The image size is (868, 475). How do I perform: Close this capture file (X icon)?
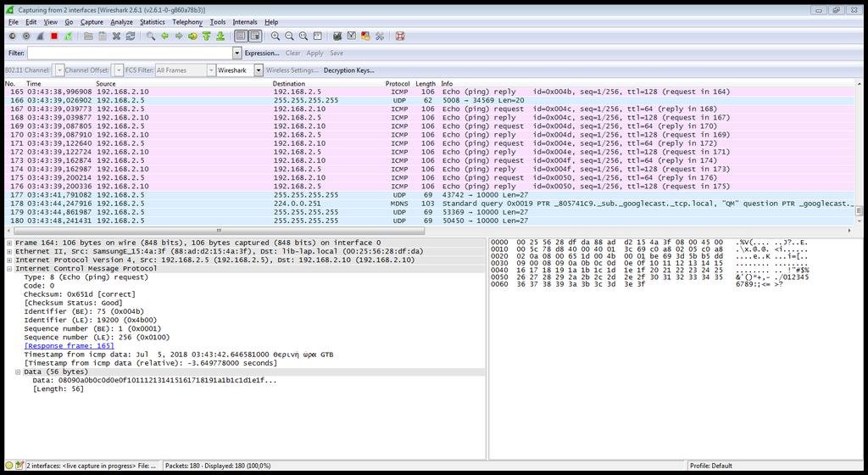coord(116,36)
